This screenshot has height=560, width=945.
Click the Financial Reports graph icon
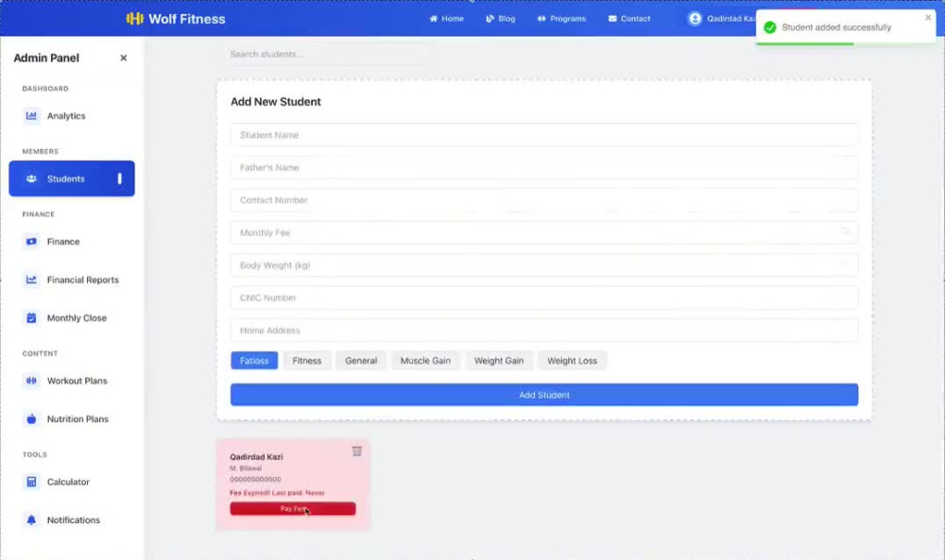click(31, 280)
